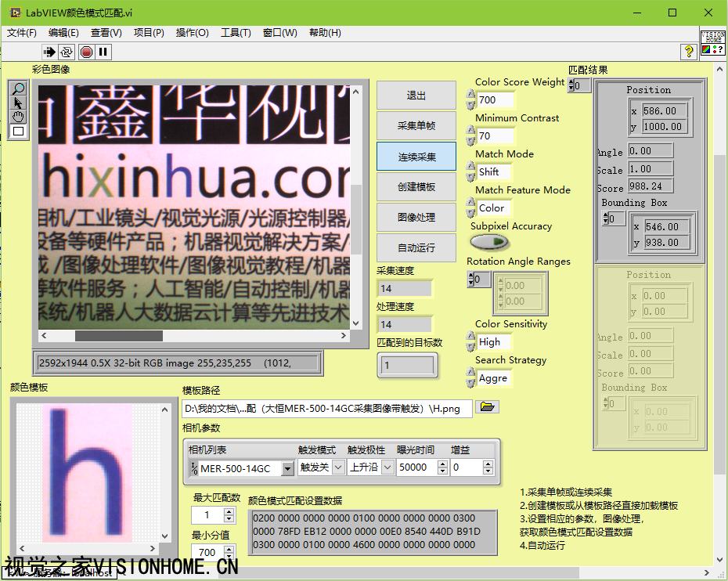Select the rectangle ROI tool

18,132
